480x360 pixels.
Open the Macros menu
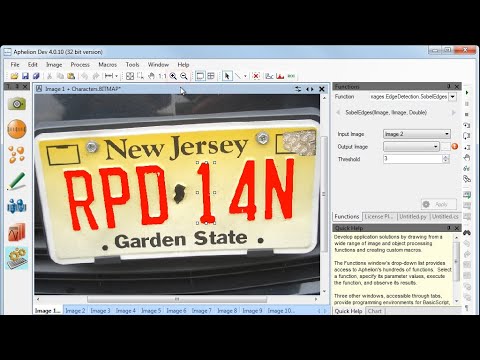pos(107,65)
